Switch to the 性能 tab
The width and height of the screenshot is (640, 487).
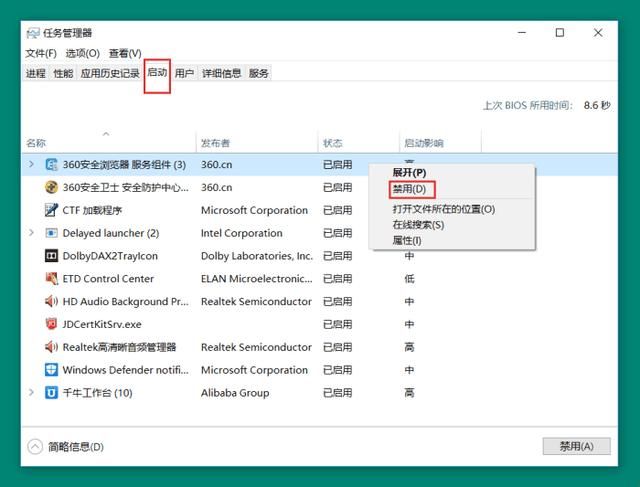[x=63, y=73]
